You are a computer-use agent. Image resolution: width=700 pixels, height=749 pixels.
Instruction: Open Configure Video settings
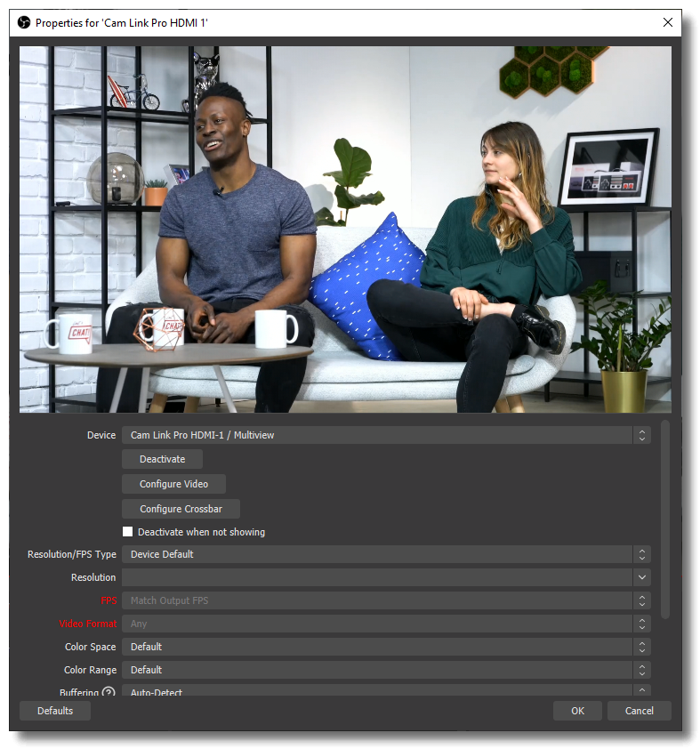point(173,484)
